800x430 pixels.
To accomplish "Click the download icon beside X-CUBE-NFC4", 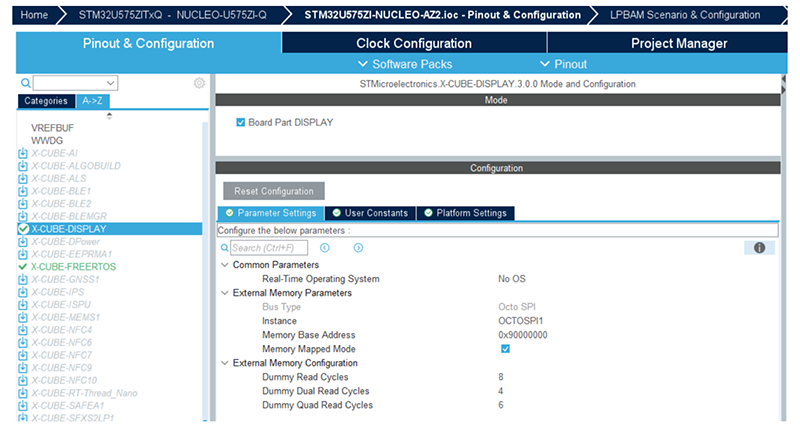I will tap(22, 330).
